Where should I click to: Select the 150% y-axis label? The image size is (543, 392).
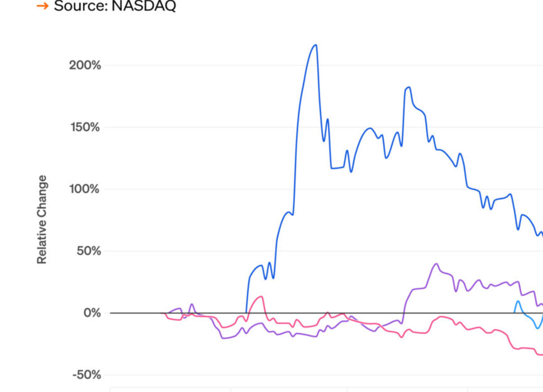tap(84, 127)
